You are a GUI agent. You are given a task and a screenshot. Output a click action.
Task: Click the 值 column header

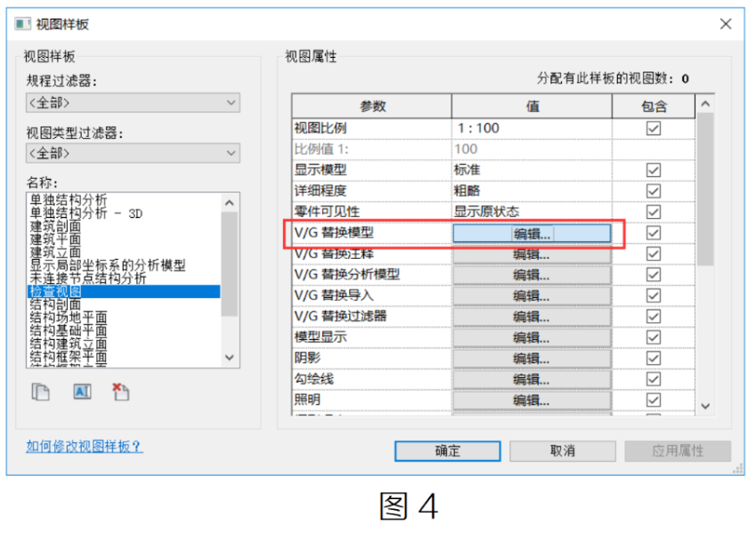pos(532,107)
